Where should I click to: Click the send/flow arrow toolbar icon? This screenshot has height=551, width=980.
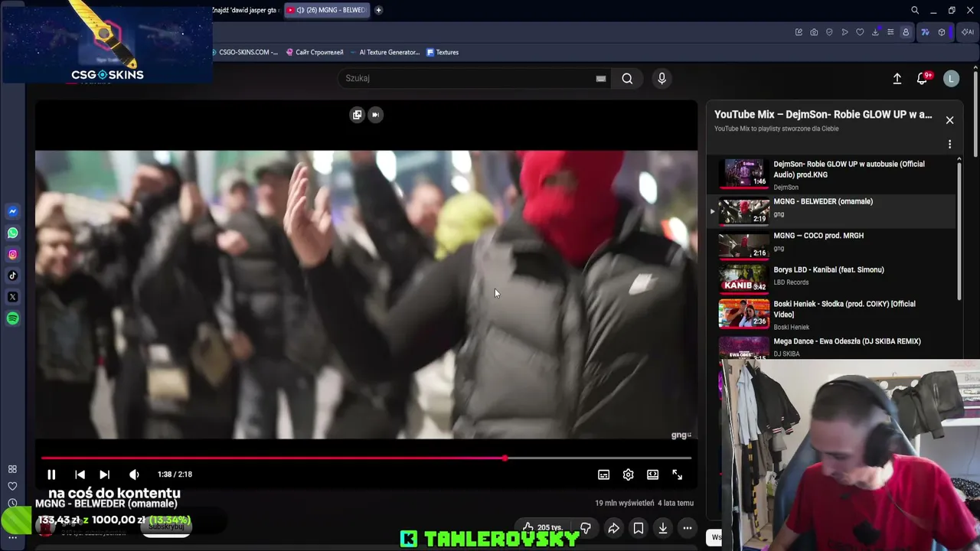tap(844, 32)
